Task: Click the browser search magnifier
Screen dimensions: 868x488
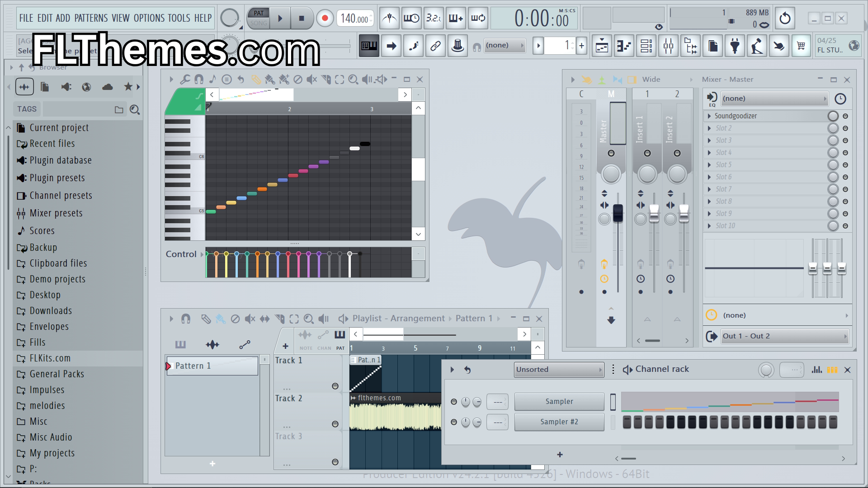Action: pos(135,110)
